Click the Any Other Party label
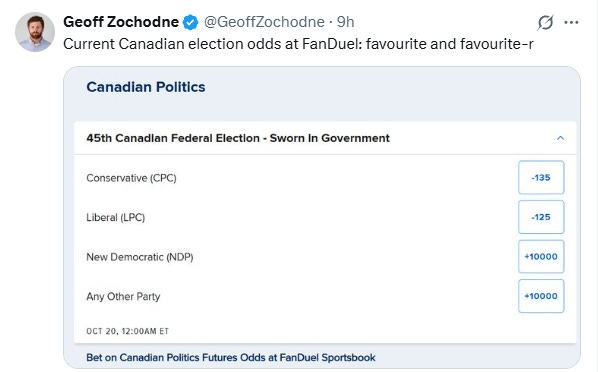 click(x=123, y=296)
